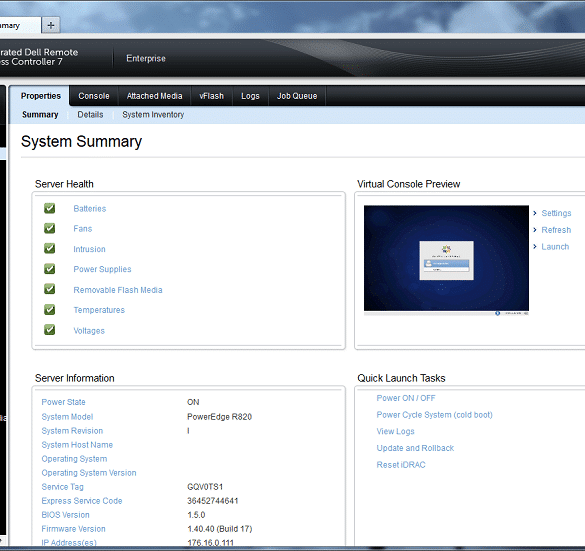
Task: Click the Operating System Version label
Action: [89, 473]
